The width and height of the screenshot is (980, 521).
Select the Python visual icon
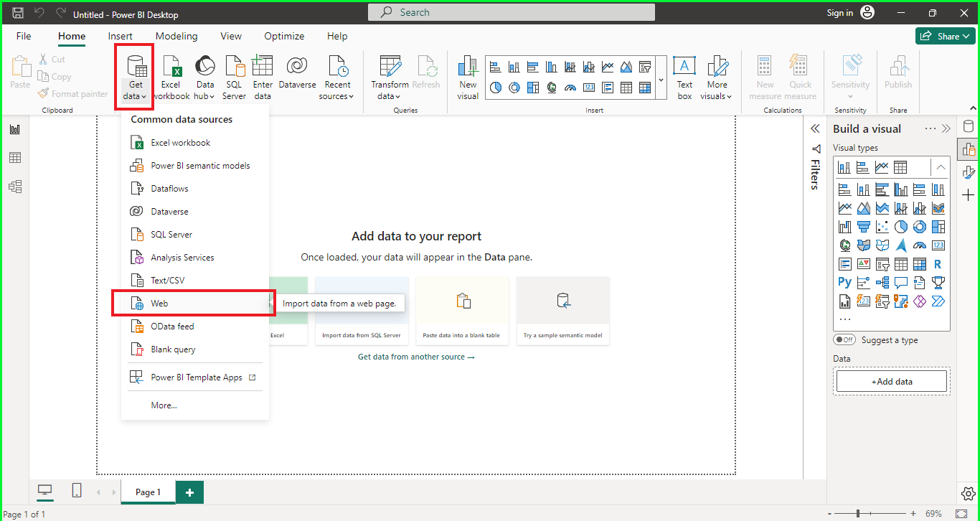844,283
